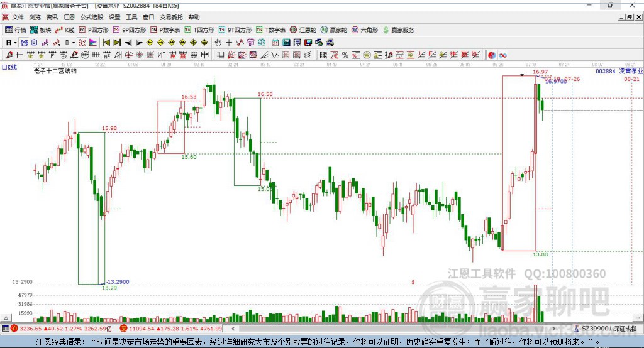Open the 交易委托 menu

171,17
